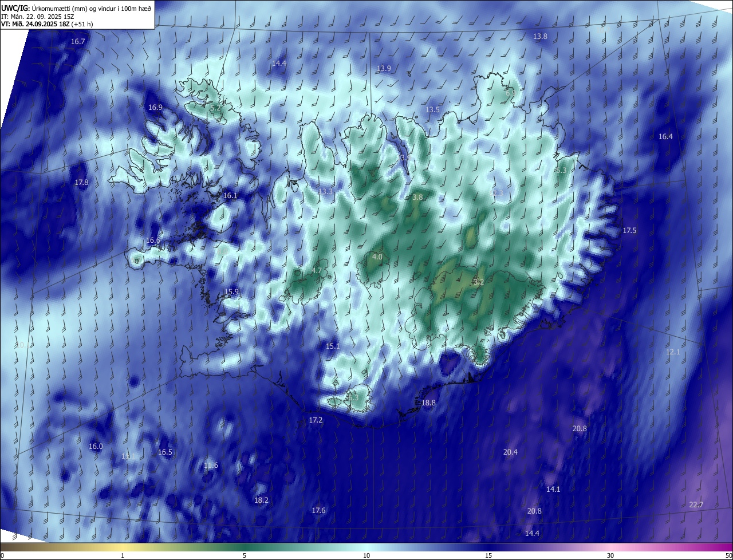Click the map value 16.0
The width and height of the screenshot is (733, 560).
tap(96, 446)
